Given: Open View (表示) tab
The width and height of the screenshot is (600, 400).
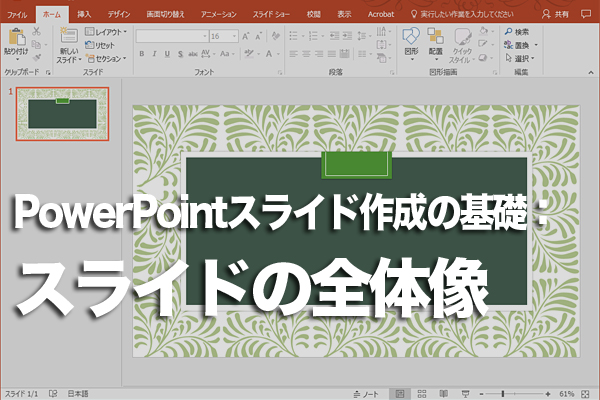Looking at the screenshot, I should (344, 15).
